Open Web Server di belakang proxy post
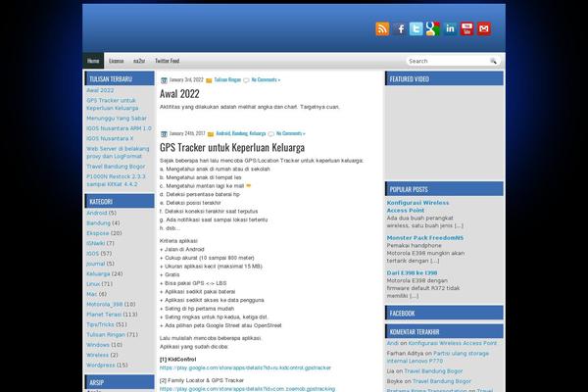Viewport: 588px width, 392px height. (x=118, y=152)
